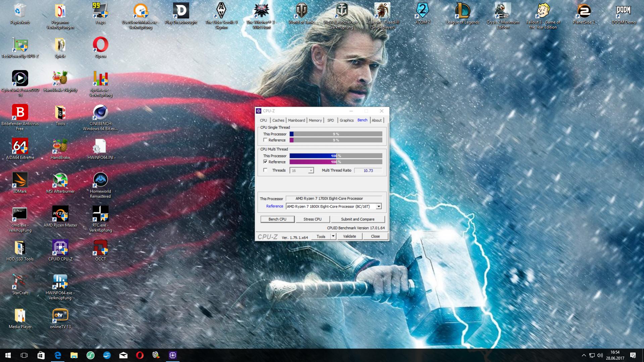Select the Opera desktop icon
The width and height of the screenshot is (644, 362).
point(100,48)
